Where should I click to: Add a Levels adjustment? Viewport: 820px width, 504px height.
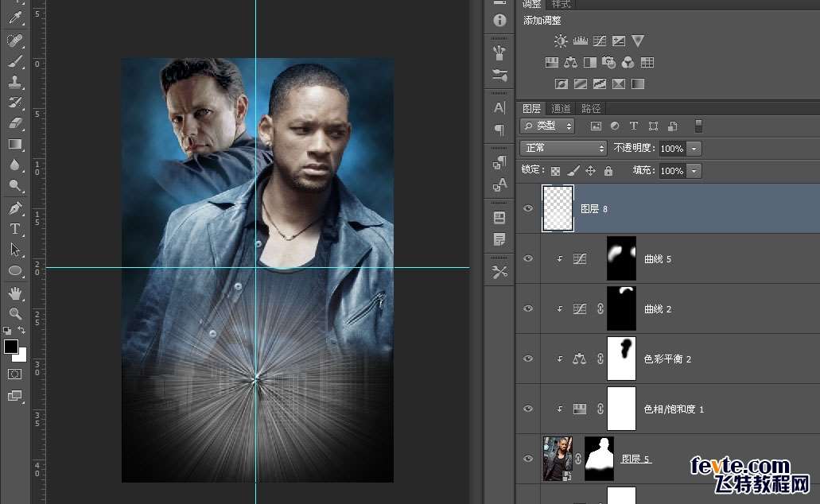coord(581,41)
